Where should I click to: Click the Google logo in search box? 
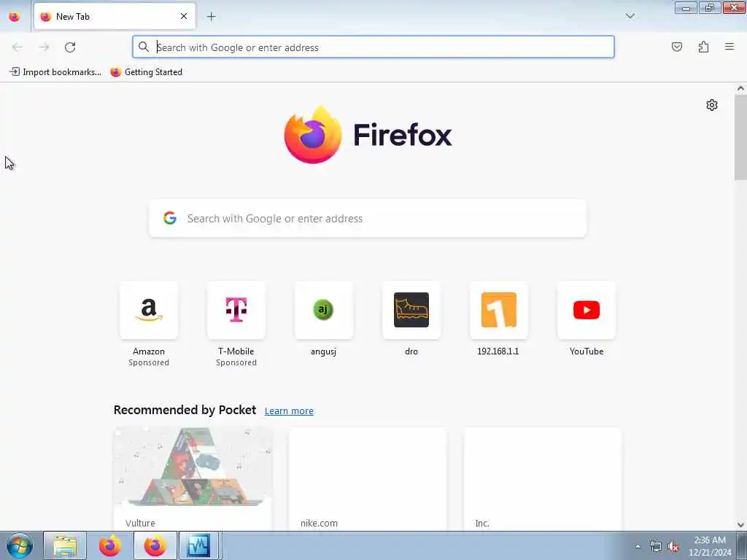point(169,218)
